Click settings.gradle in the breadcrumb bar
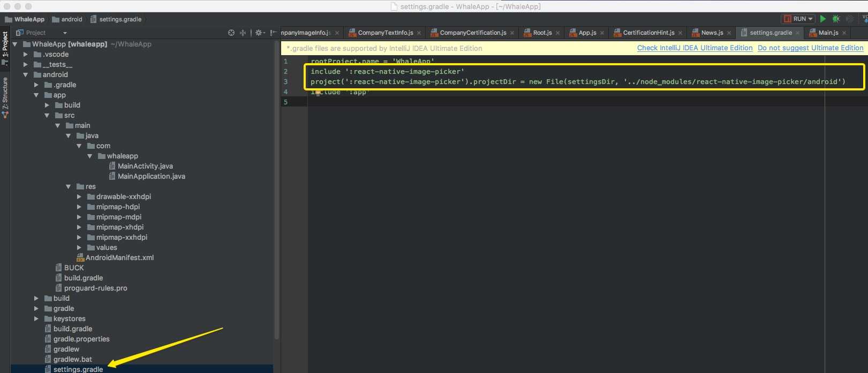Image resolution: width=868 pixels, height=373 pixels. (116, 19)
